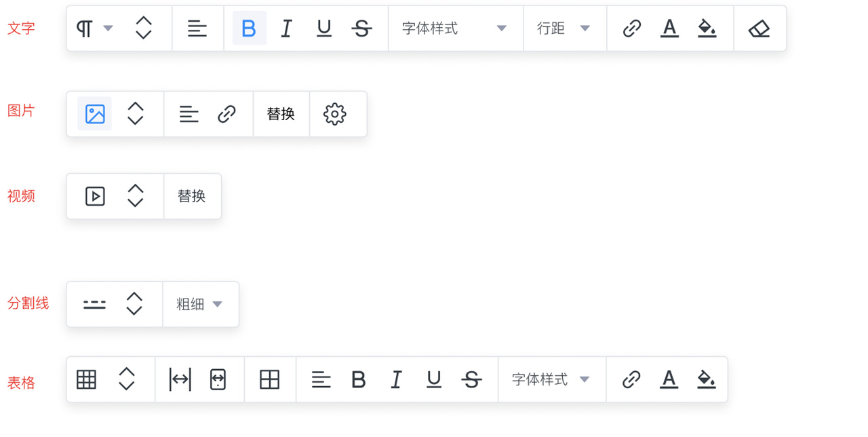Click 替换 in the 图片 toolbar
Image resolution: width=868 pixels, height=437 pixels.
(281, 114)
